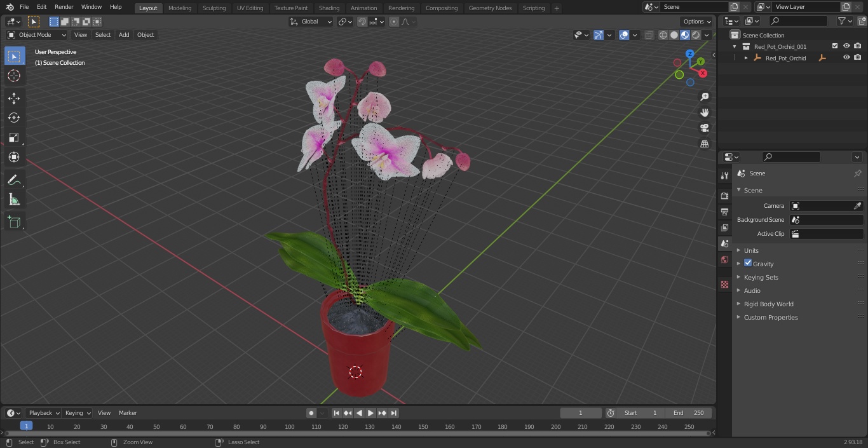Switch to the UV Editing workspace tab
This screenshot has width=868, height=448.
tap(250, 8)
